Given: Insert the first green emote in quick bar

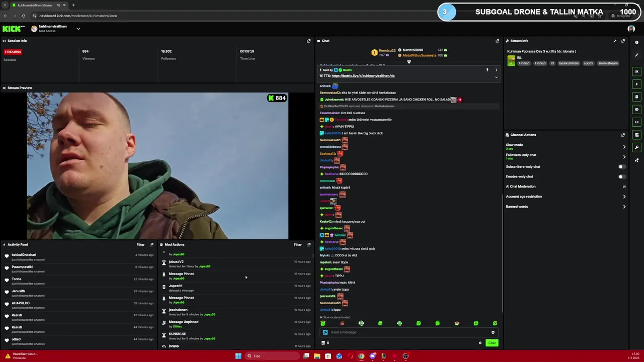Looking at the screenshot, I should (x=323, y=323).
